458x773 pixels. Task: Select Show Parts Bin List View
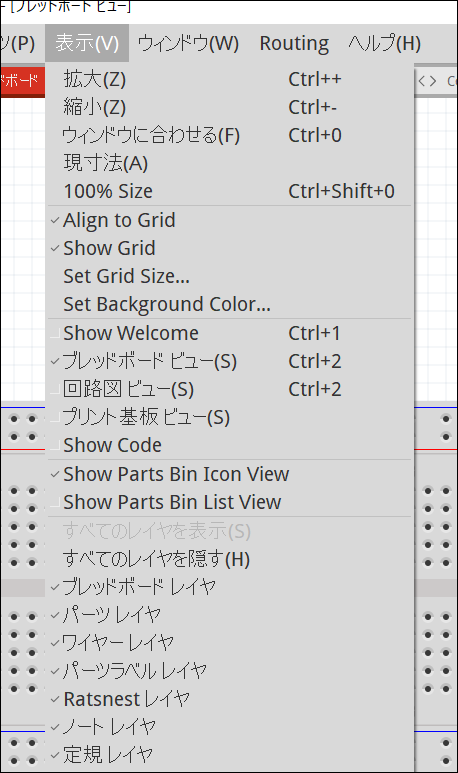point(229,502)
